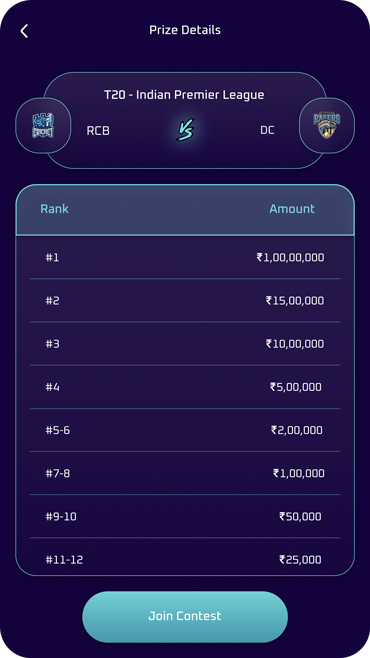Tap the DC team logo badge
Viewport: 370px width, 658px height.
(327, 125)
